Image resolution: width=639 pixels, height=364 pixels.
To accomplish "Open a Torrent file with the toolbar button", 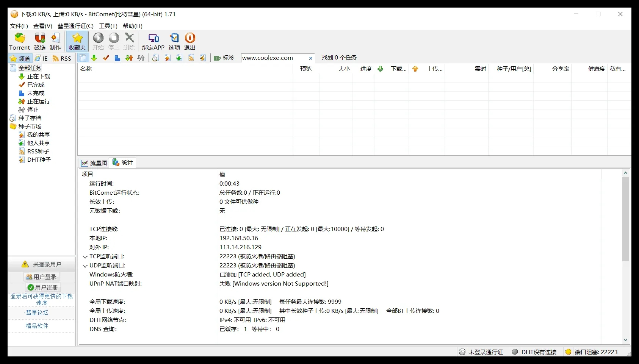I will point(20,41).
